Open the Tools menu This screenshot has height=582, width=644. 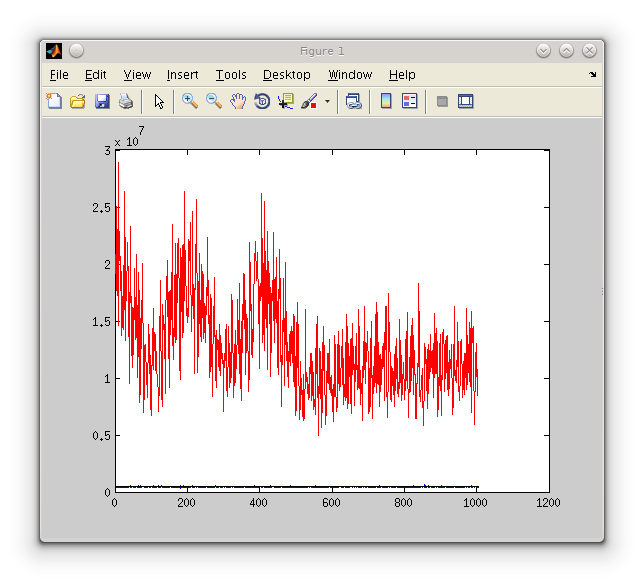[x=231, y=75]
